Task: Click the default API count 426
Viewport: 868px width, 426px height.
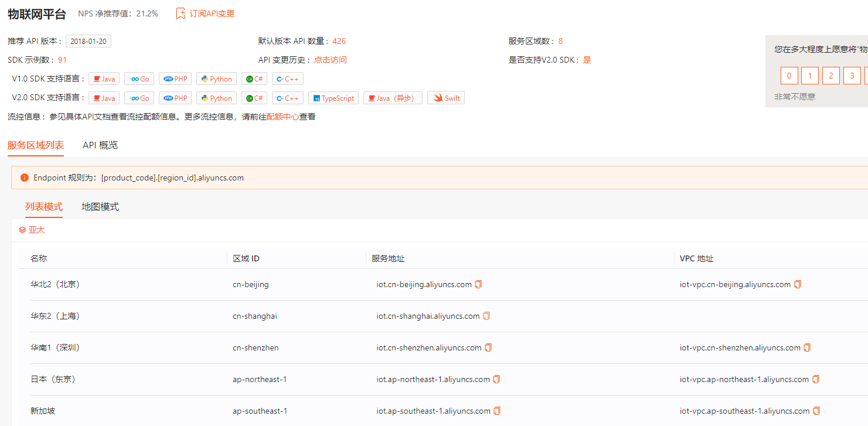Action: tap(339, 41)
